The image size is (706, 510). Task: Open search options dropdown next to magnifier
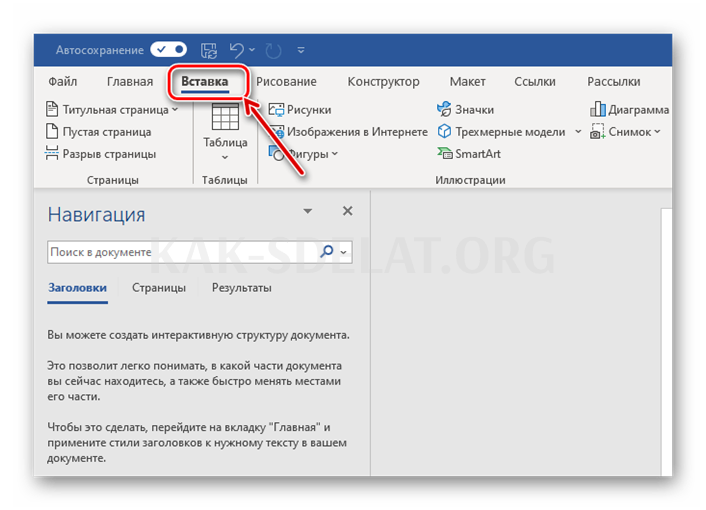(343, 252)
